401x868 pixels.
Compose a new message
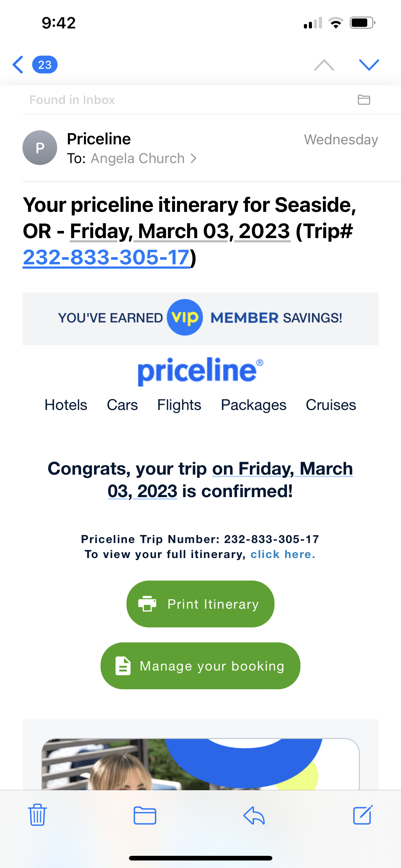point(363,815)
